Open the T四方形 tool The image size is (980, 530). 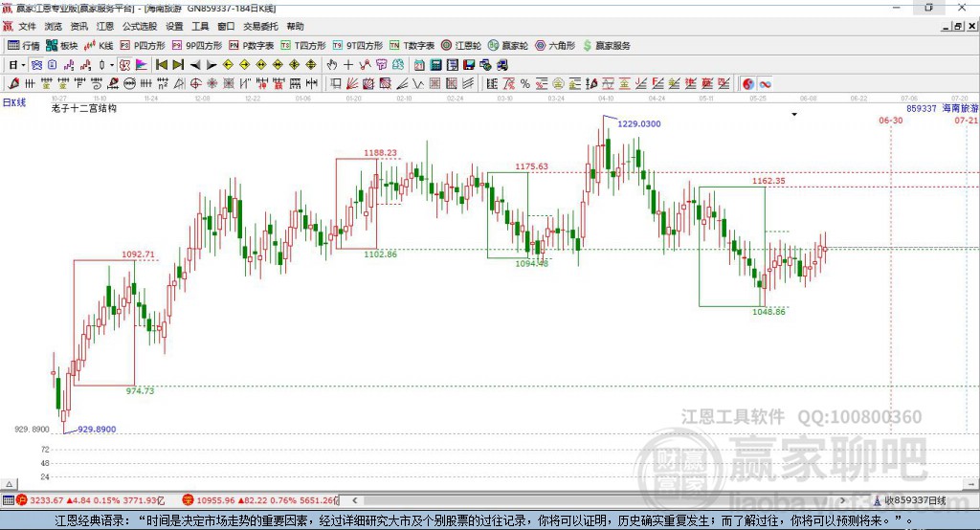(303, 46)
